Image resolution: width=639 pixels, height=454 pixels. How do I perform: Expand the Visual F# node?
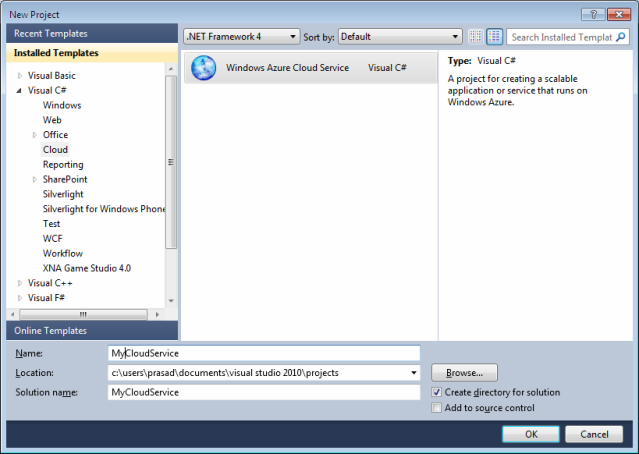coord(20,298)
